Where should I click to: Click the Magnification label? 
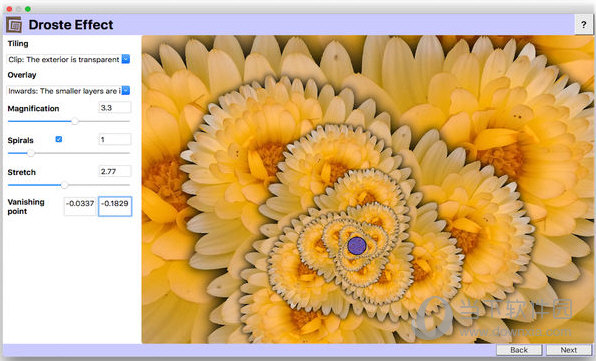point(33,109)
